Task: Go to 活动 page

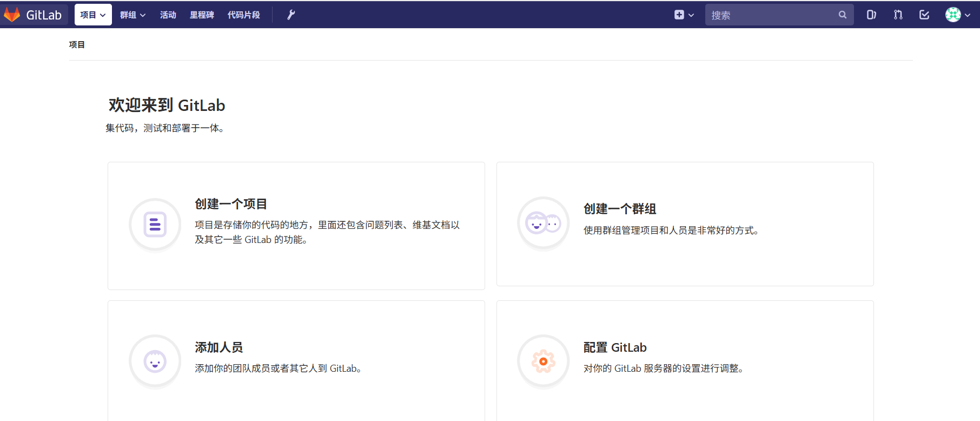Action: [x=168, y=15]
